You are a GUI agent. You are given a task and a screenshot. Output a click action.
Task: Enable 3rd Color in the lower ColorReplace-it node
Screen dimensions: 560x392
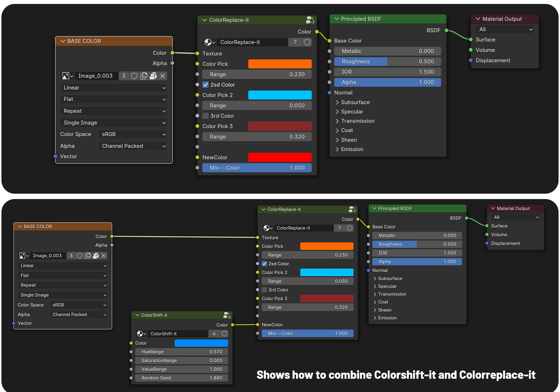pyautogui.click(x=264, y=290)
